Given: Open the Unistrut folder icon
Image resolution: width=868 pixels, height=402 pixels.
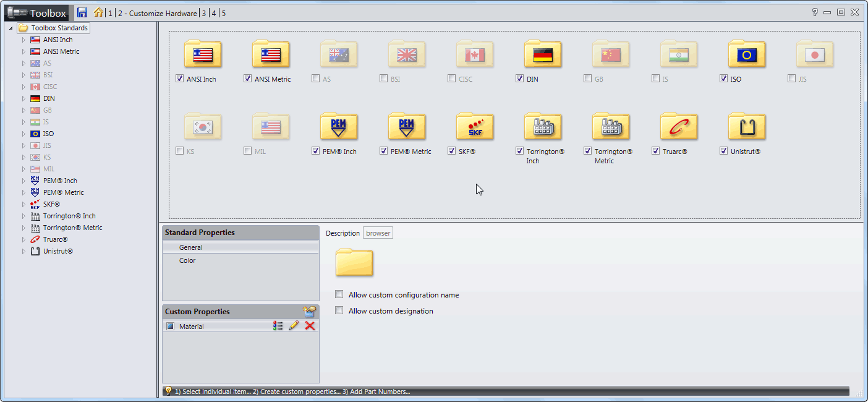Looking at the screenshot, I should (747, 127).
